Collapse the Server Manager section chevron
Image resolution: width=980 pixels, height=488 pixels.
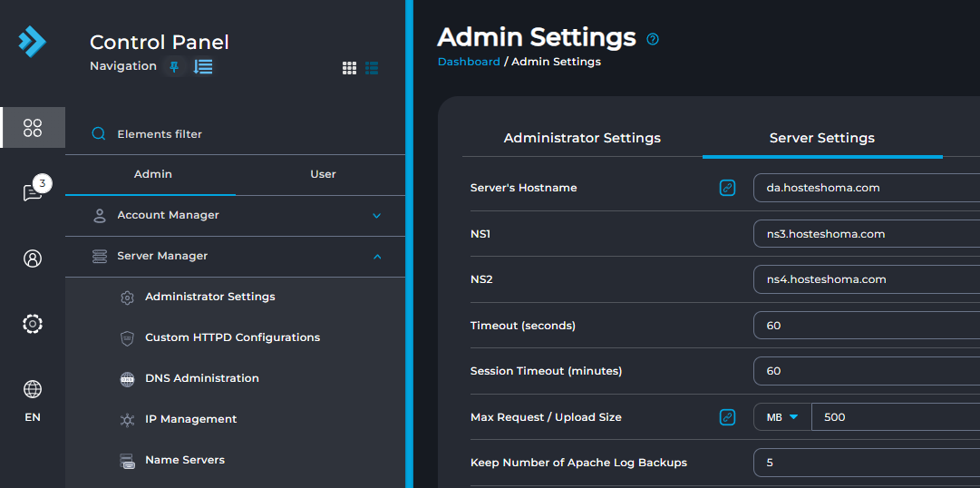coord(376,257)
